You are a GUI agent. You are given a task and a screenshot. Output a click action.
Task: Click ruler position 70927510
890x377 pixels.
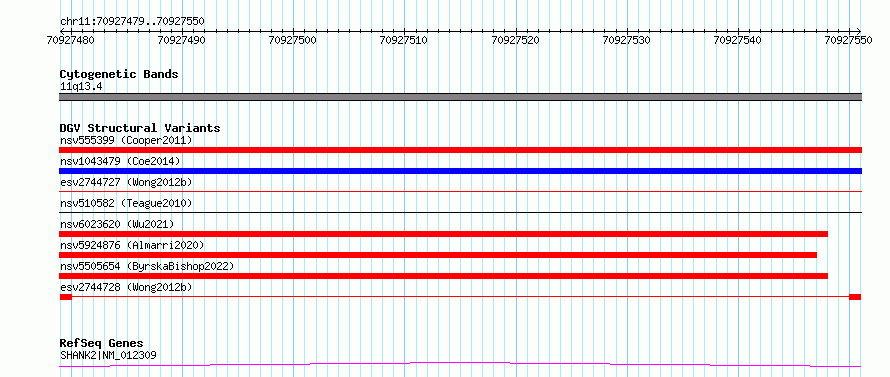coord(404,40)
